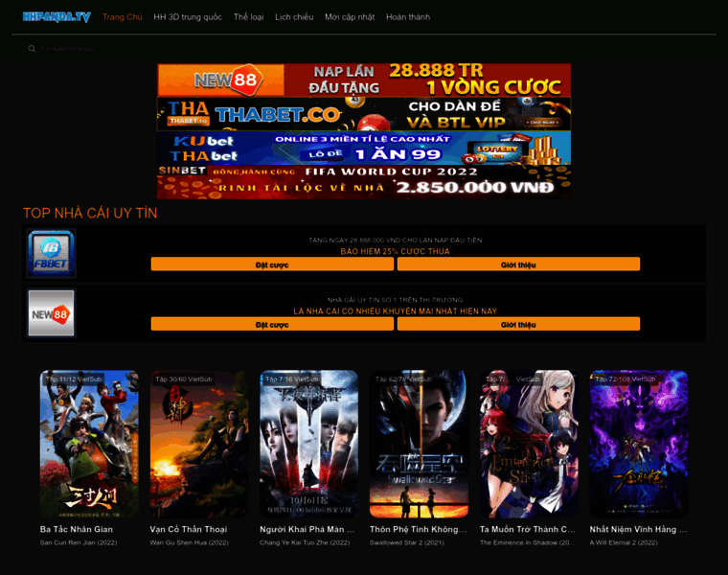Click San Cun Ren Jian (2022) subtitle
The image size is (728, 575).
(79, 542)
